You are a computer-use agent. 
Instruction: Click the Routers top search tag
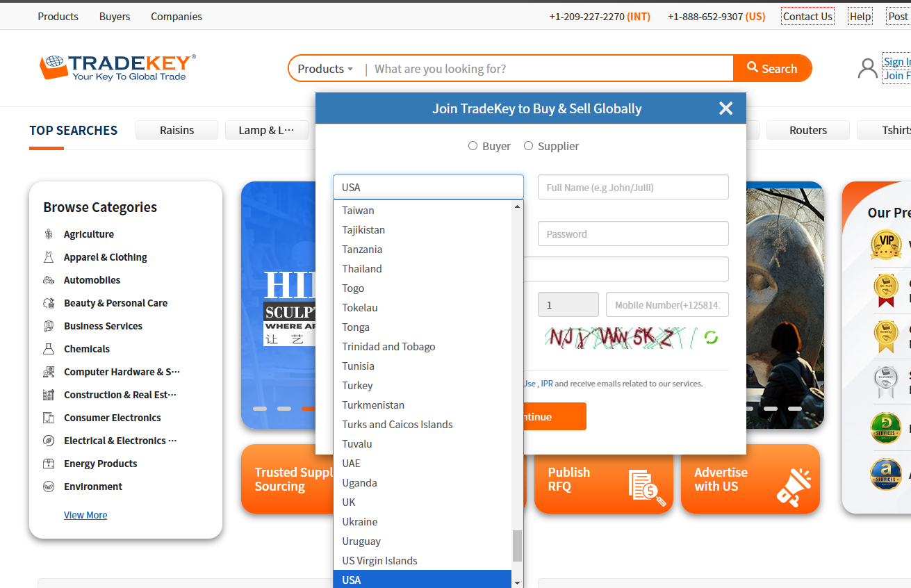pyautogui.click(x=808, y=130)
